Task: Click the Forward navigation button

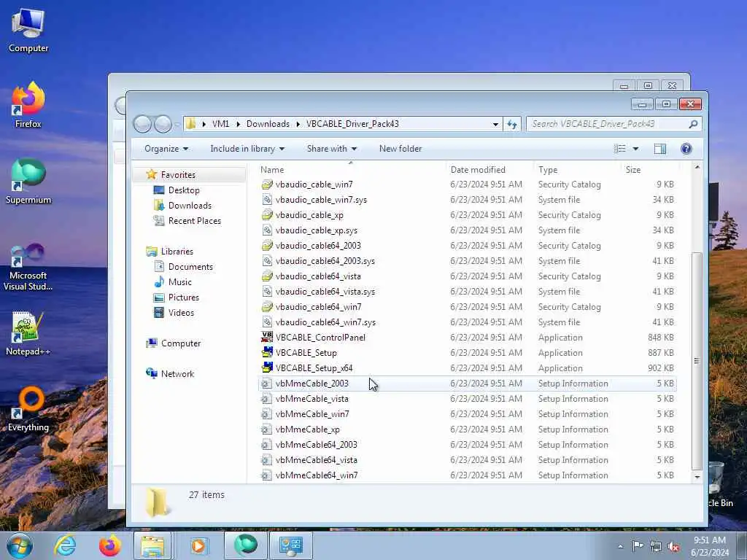Action: point(163,124)
